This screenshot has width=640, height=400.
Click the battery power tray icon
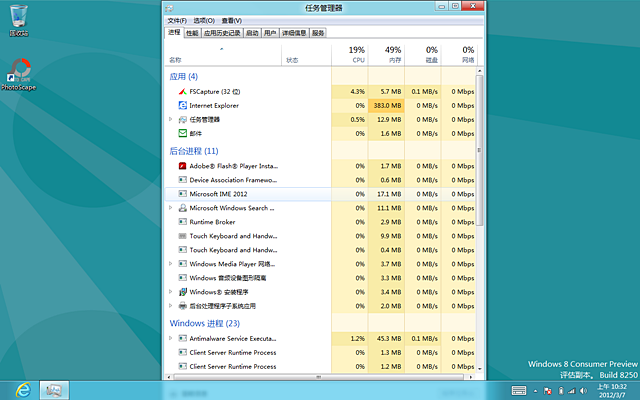click(561, 391)
